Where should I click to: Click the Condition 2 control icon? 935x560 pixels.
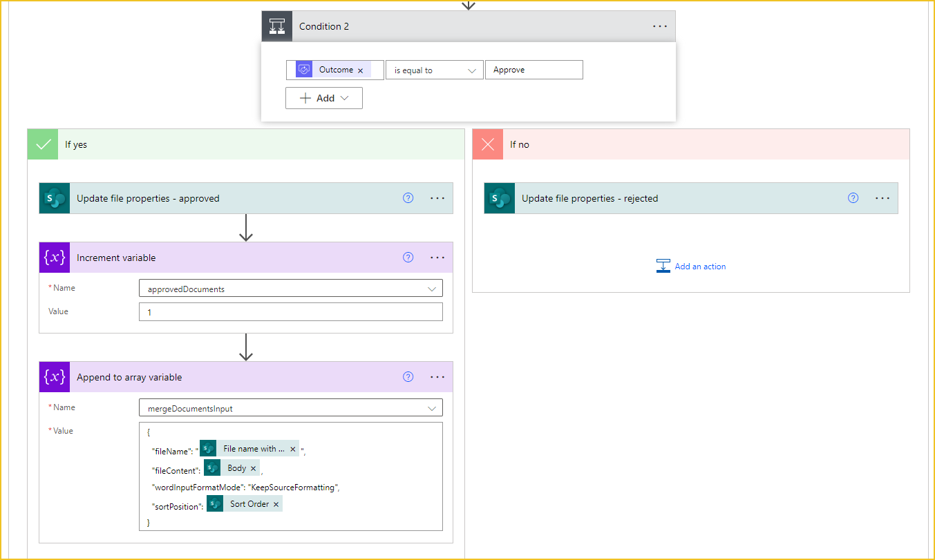tap(277, 26)
